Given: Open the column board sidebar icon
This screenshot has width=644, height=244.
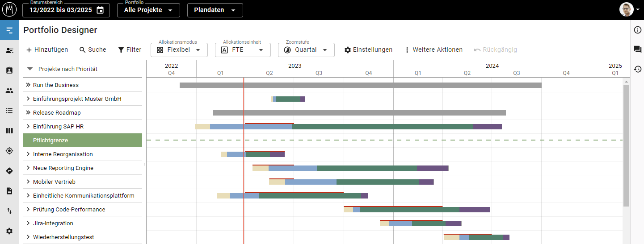Looking at the screenshot, I should coord(9,131).
